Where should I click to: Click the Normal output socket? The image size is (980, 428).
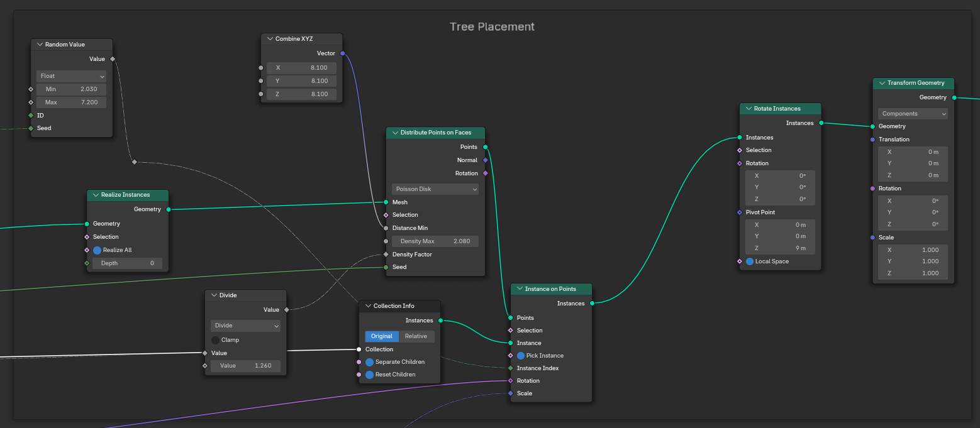pyautogui.click(x=486, y=160)
